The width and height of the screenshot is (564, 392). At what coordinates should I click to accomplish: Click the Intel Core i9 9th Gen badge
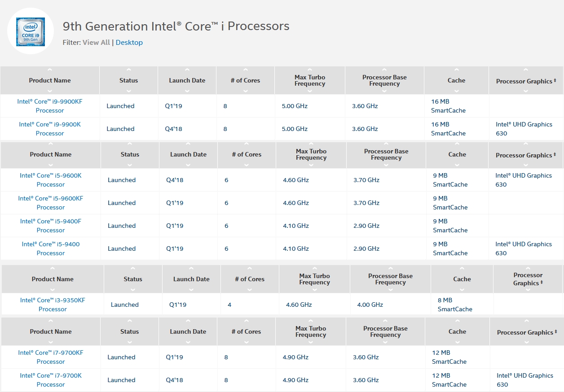(x=31, y=31)
